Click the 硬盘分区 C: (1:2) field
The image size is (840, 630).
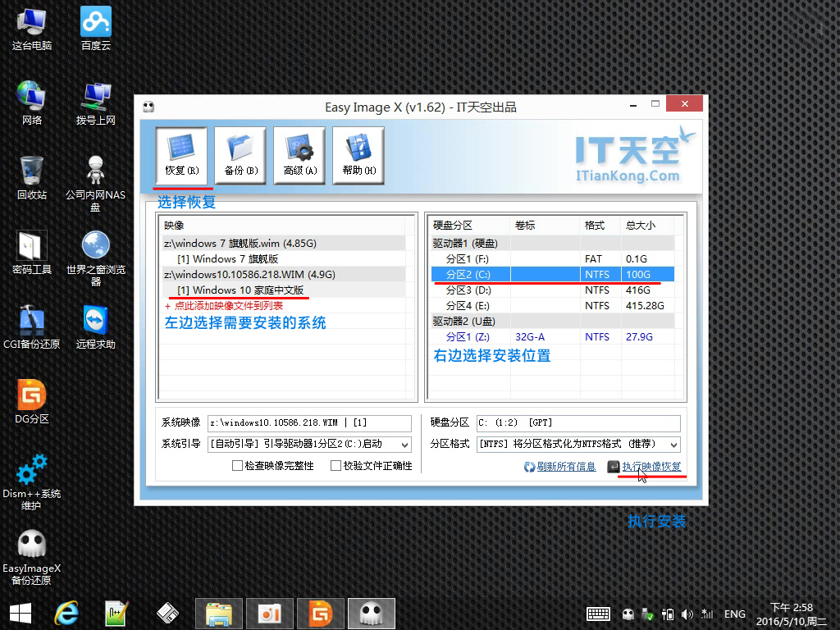pos(578,422)
